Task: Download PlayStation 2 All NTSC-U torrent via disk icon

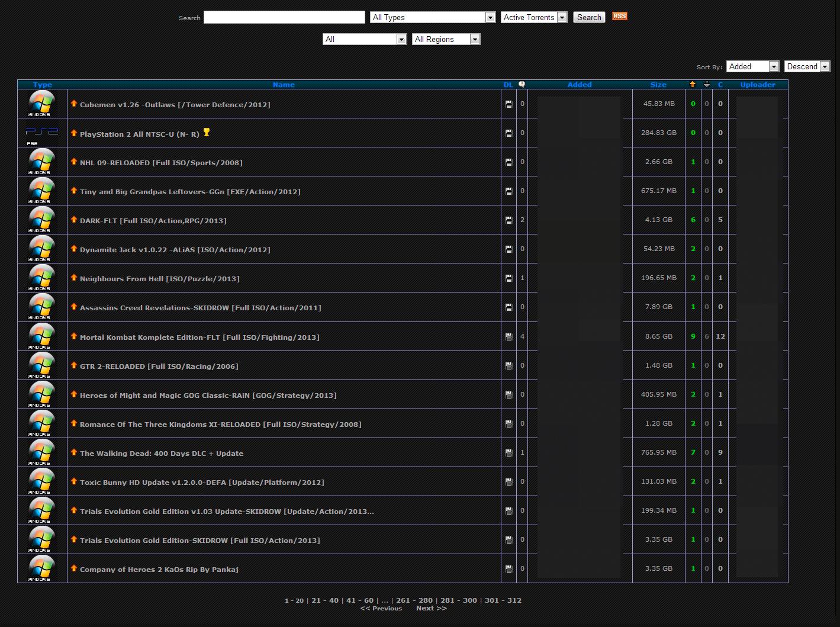Action: (508, 133)
